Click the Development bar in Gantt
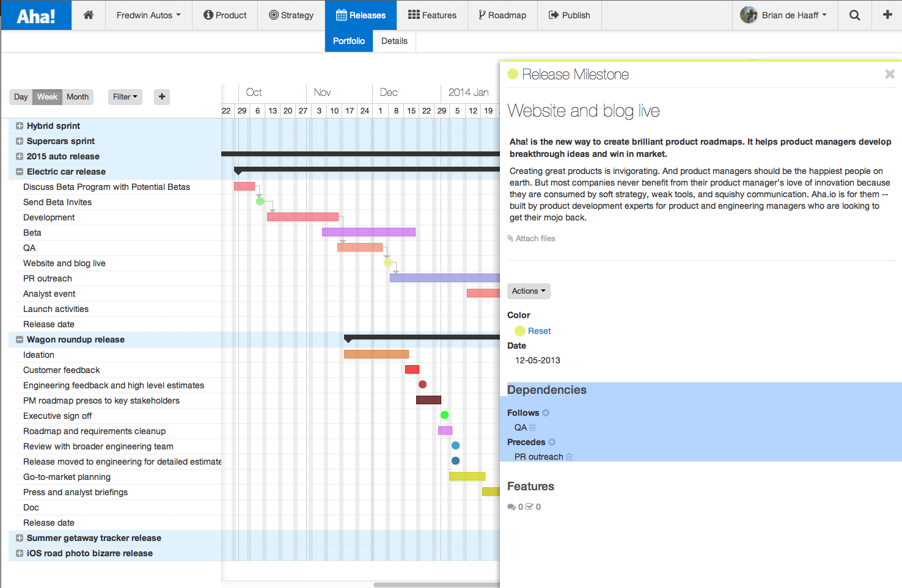902x588 pixels. point(302,217)
